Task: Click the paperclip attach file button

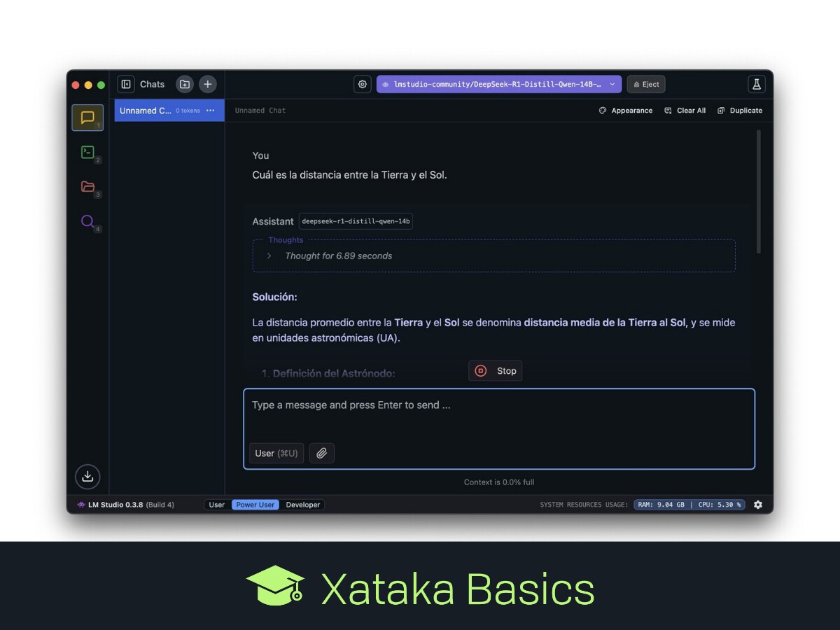Action: (321, 454)
